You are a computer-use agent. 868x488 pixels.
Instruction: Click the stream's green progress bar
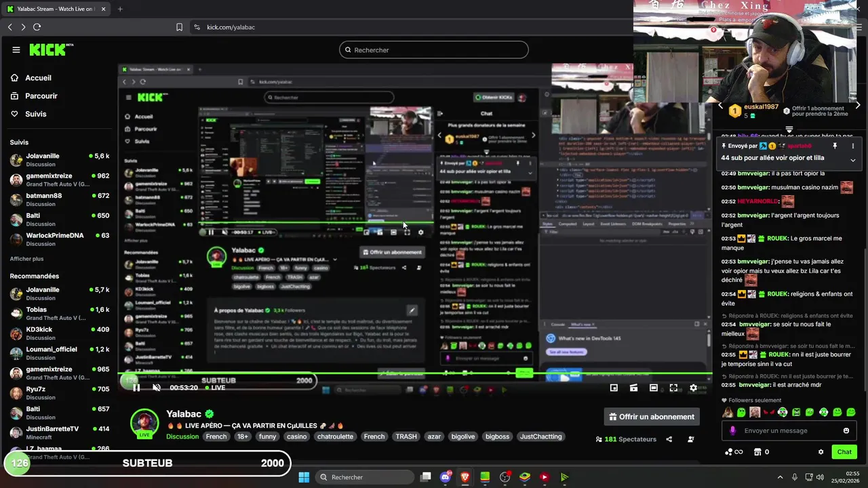pyautogui.click(x=414, y=373)
